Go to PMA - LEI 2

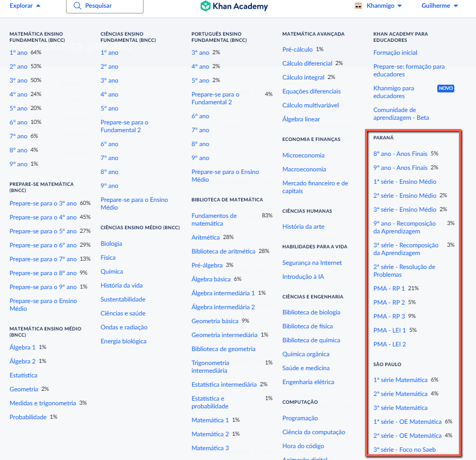[389, 344]
